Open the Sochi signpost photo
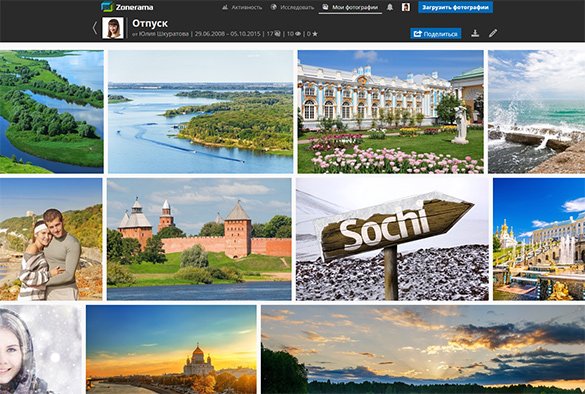The image size is (585, 394). (392, 239)
